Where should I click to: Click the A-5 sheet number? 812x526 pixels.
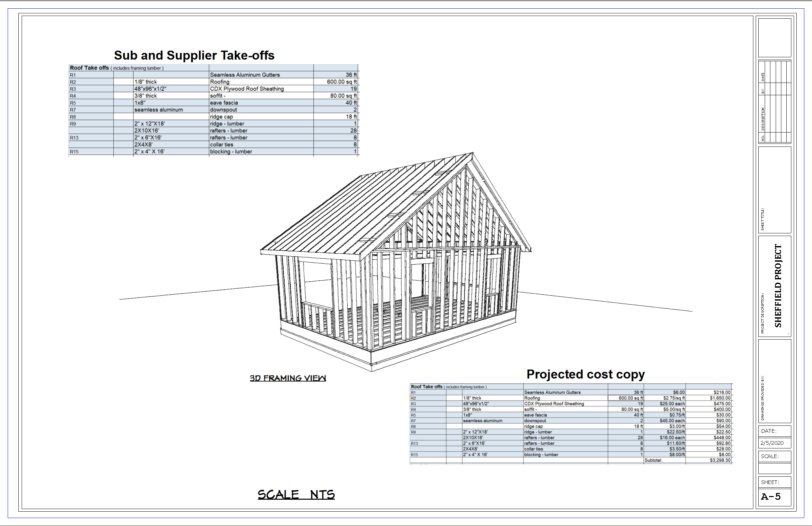coord(771,496)
